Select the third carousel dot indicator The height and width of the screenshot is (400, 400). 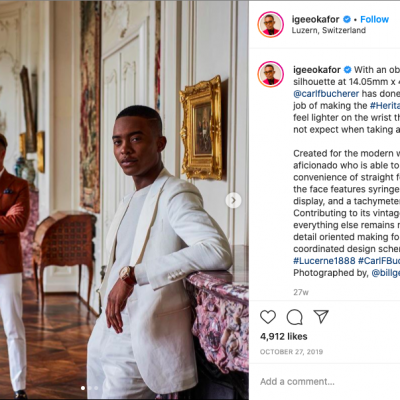(x=96, y=388)
